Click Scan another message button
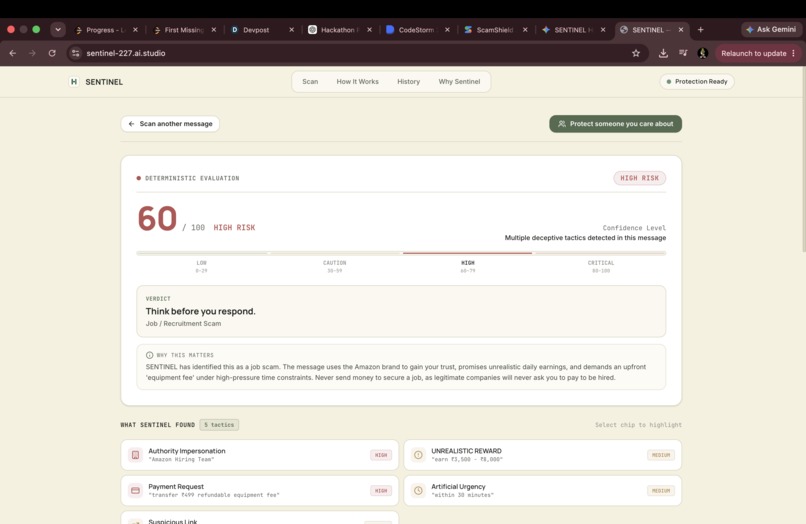Viewport: 806px width, 524px height. pyautogui.click(x=170, y=124)
